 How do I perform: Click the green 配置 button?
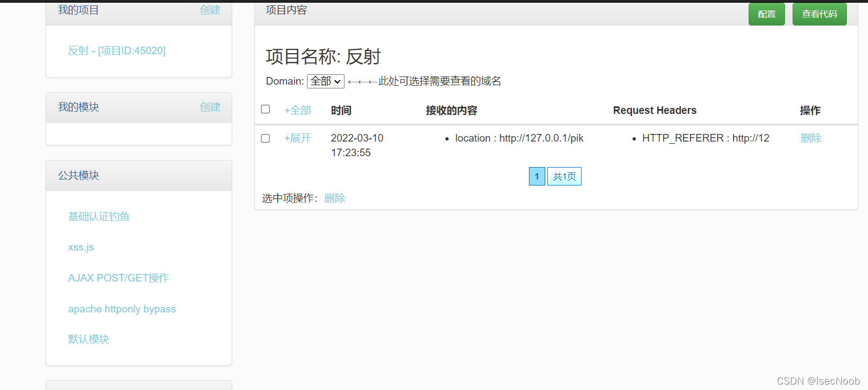[x=767, y=14]
